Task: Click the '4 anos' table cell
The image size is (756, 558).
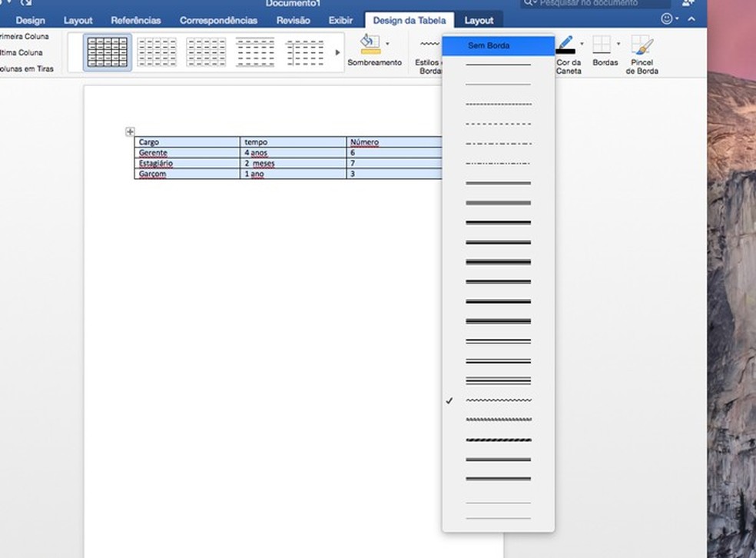Action: (293, 152)
